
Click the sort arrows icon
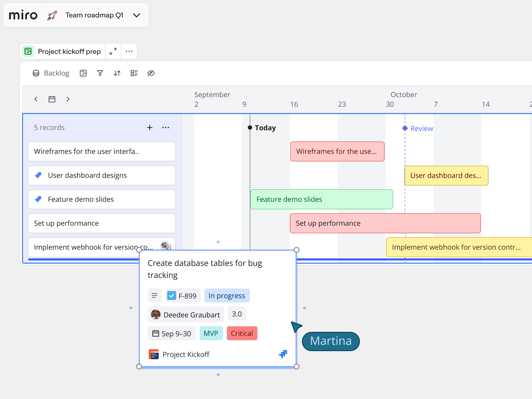tap(117, 73)
